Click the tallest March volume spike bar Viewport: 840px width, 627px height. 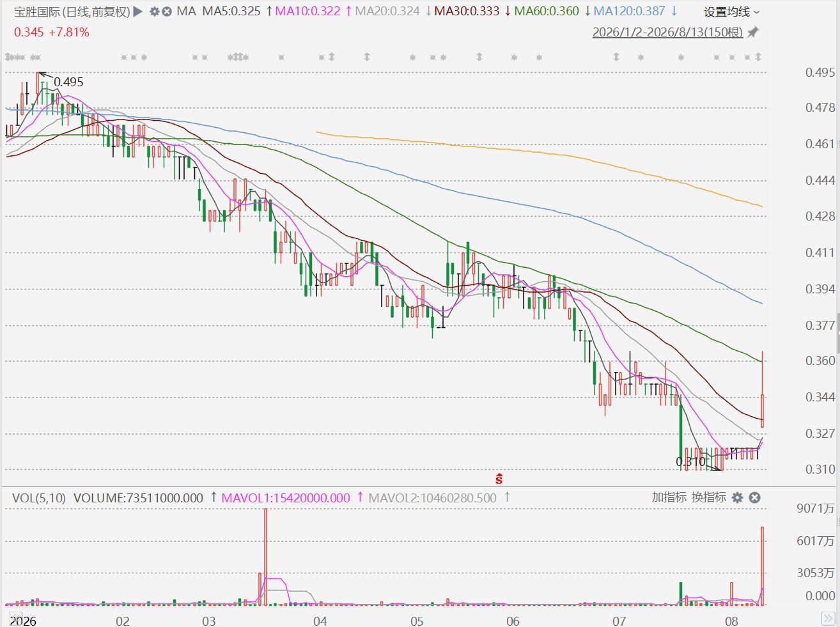point(265,557)
